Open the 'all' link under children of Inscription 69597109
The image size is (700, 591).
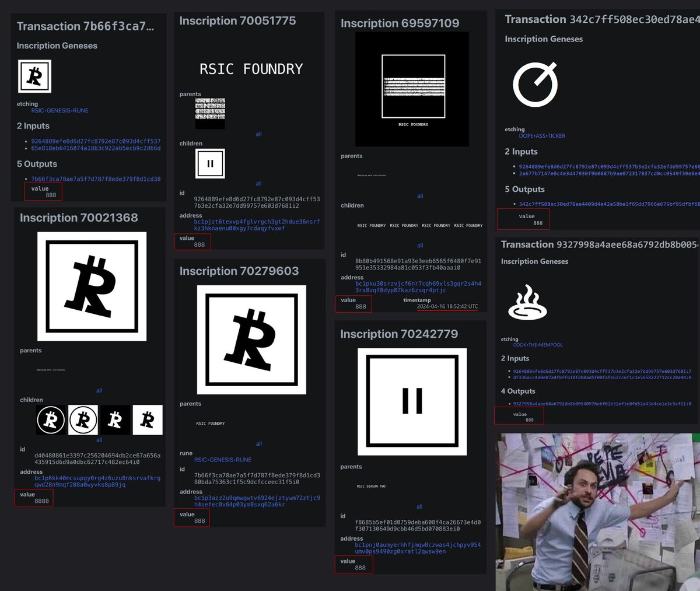pos(420,246)
